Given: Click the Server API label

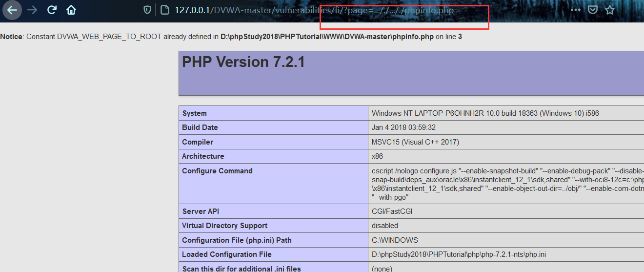Looking at the screenshot, I should tap(201, 211).
